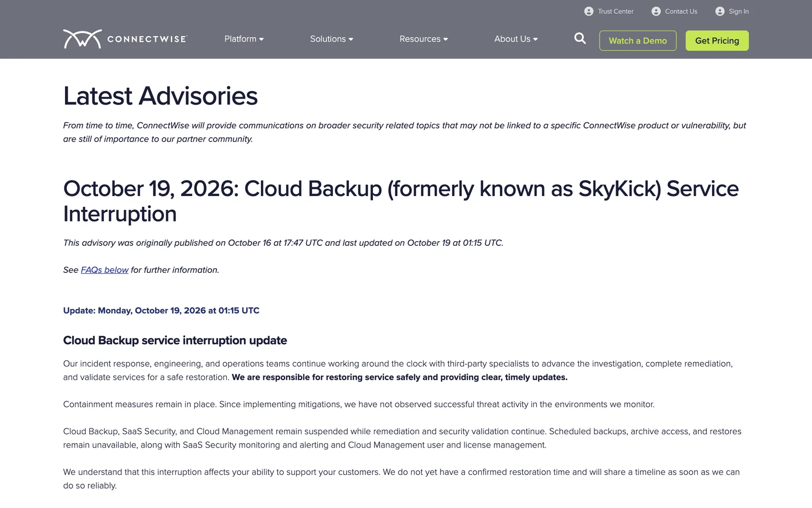Expand the Platform dropdown menu
Viewport: 812px width, 508px height.
coord(244,39)
